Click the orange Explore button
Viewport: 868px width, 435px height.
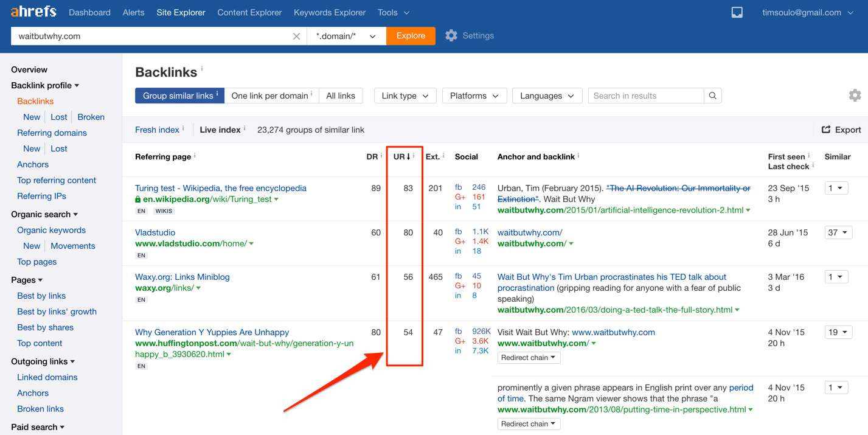[x=411, y=36]
